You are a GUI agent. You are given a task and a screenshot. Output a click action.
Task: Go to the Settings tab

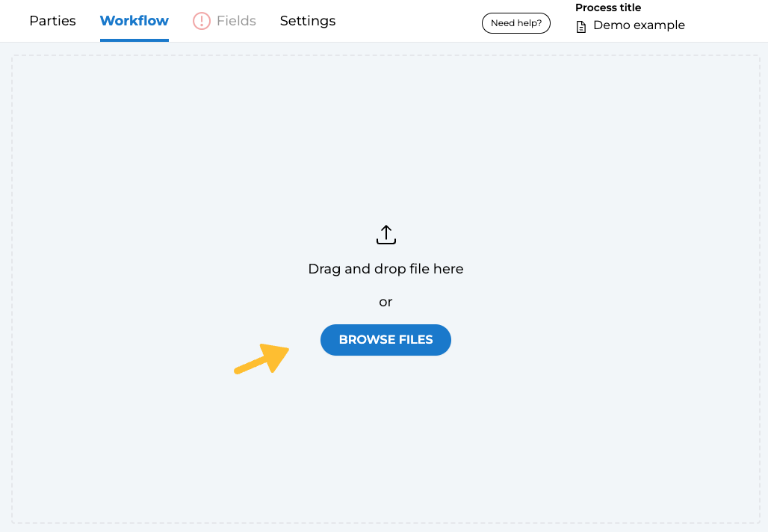point(308,21)
